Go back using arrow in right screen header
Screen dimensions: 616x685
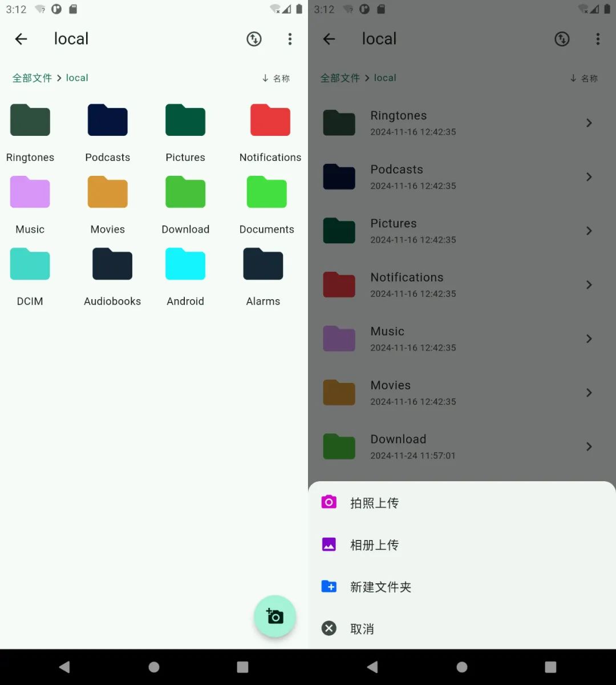tap(329, 39)
